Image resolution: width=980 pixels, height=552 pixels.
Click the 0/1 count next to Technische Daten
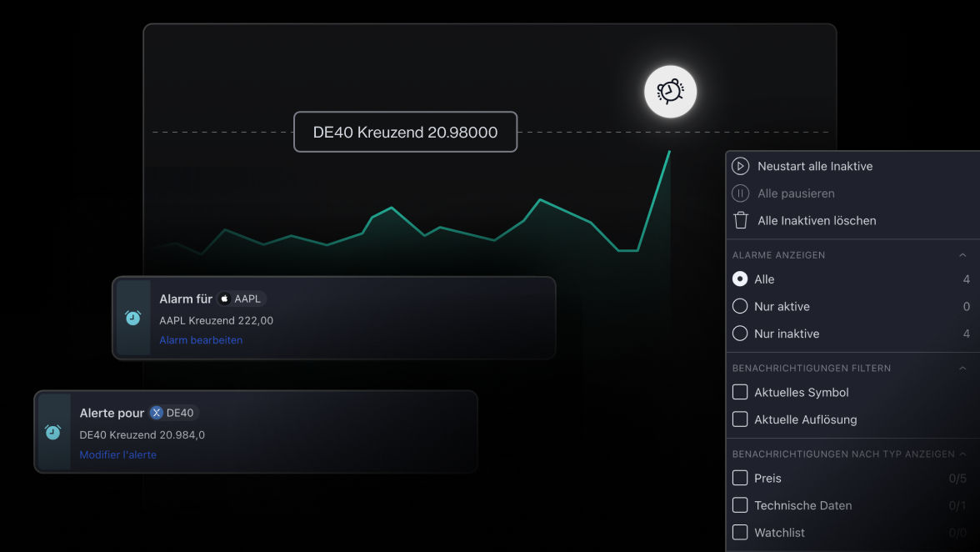[957, 505]
